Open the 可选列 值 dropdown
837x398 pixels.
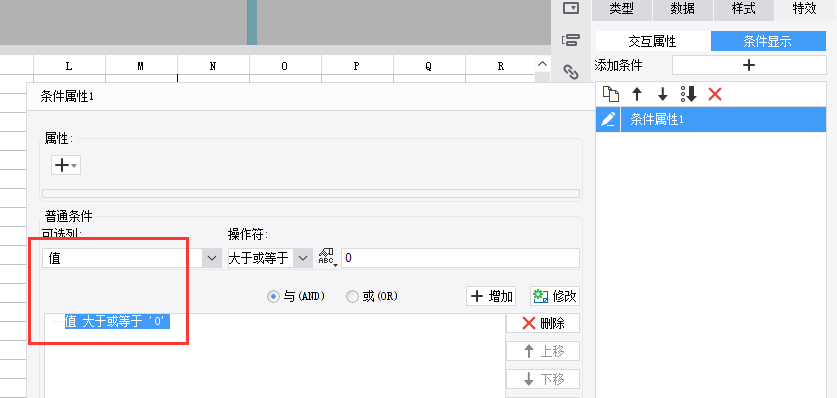pyautogui.click(x=132, y=258)
